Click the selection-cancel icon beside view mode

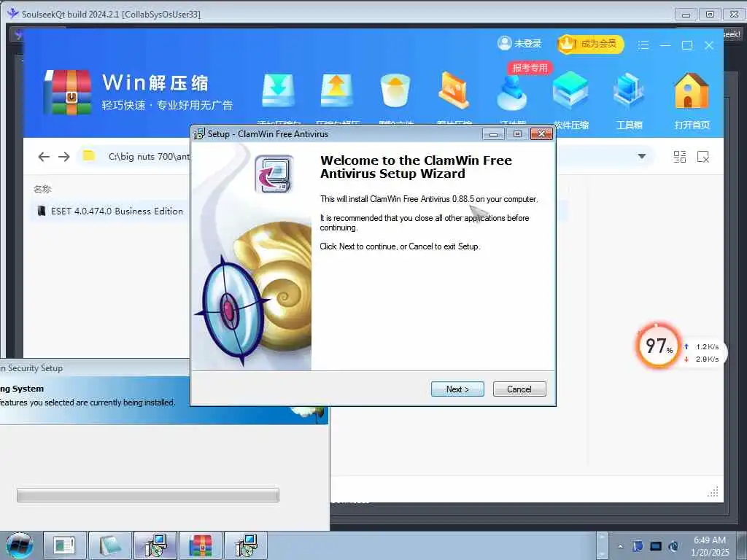703,157
